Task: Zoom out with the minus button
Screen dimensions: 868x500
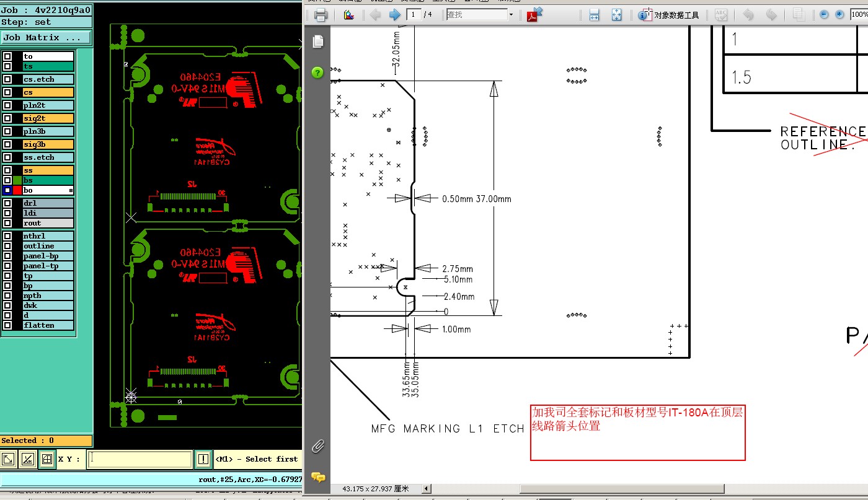Action: 824,15
